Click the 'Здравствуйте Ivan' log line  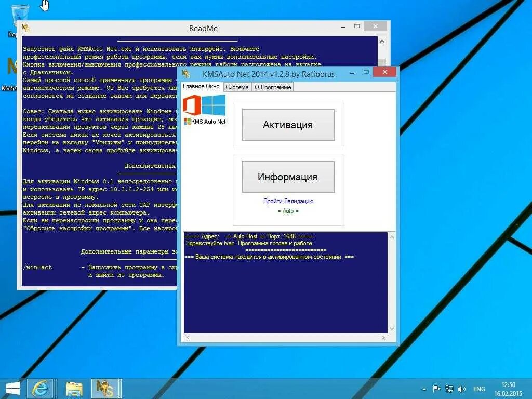(x=250, y=243)
